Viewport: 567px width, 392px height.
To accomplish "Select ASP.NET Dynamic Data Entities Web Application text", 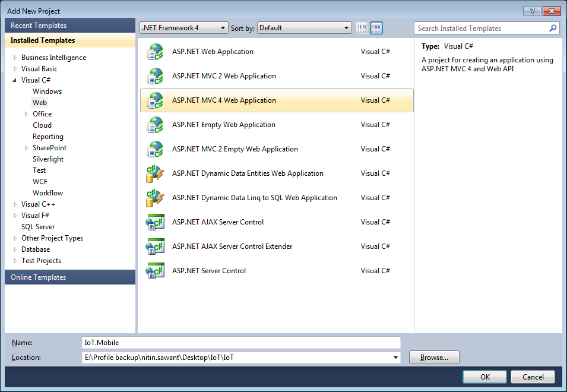I will tap(248, 173).
